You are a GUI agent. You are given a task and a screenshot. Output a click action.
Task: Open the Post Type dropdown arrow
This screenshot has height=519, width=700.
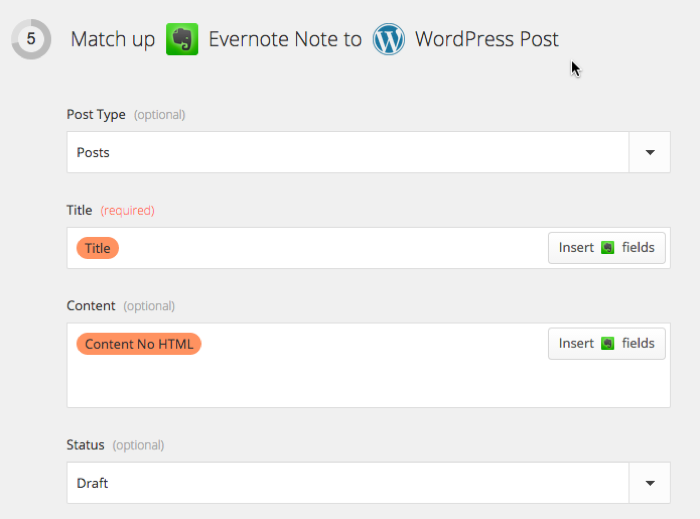point(650,152)
